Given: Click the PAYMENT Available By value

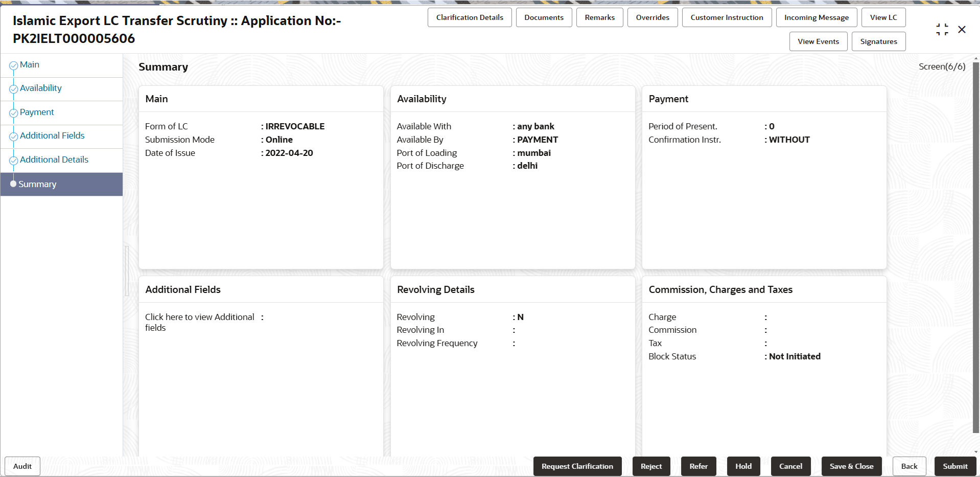Looking at the screenshot, I should (x=538, y=140).
